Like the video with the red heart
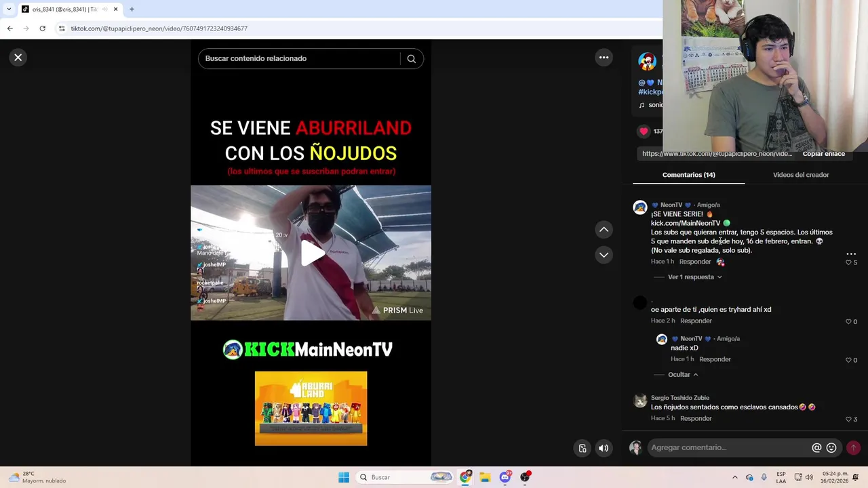Screen dimensions: 868x488 pyautogui.click(x=644, y=131)
